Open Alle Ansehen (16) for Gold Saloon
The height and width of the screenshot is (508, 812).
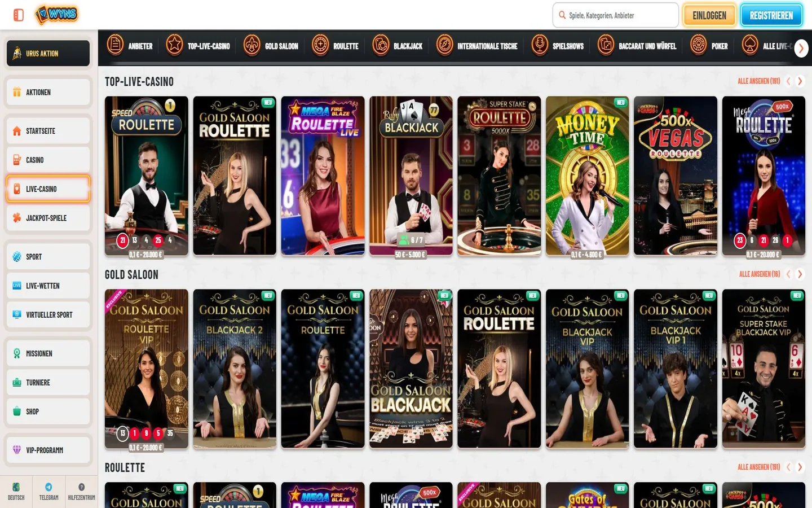point(760,274)
